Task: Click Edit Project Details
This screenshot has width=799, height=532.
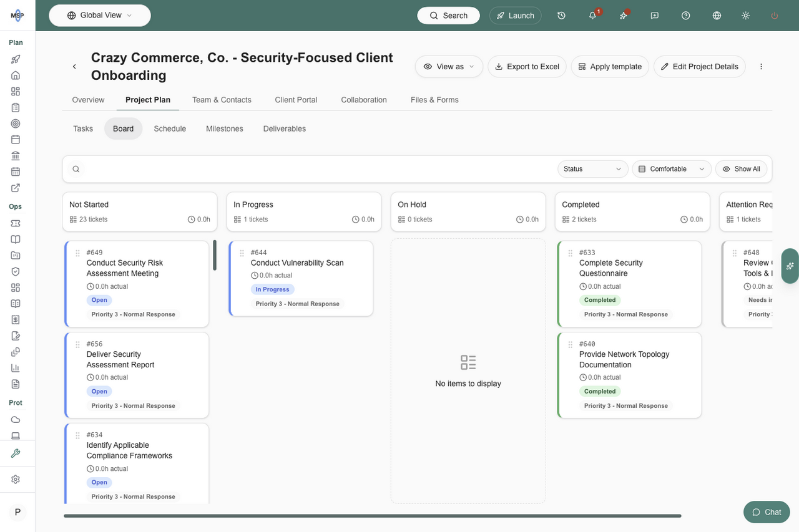Action: pos(699,67)
